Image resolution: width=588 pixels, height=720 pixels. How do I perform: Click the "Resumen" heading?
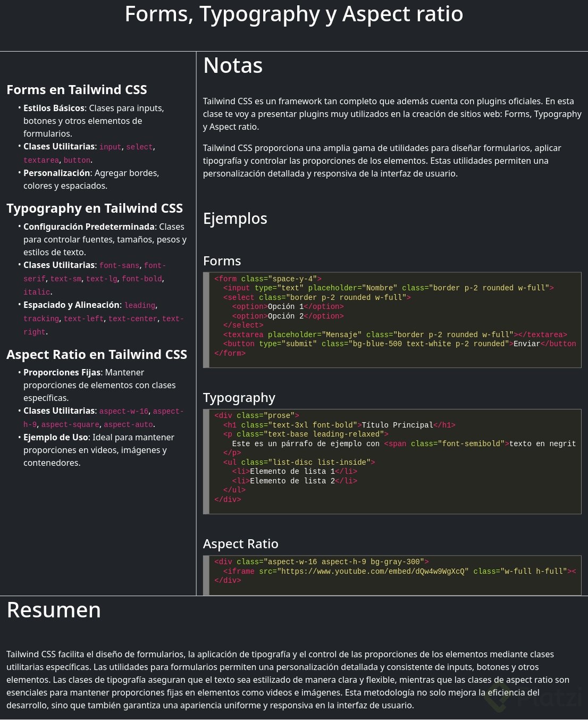[x=54, y=610]
